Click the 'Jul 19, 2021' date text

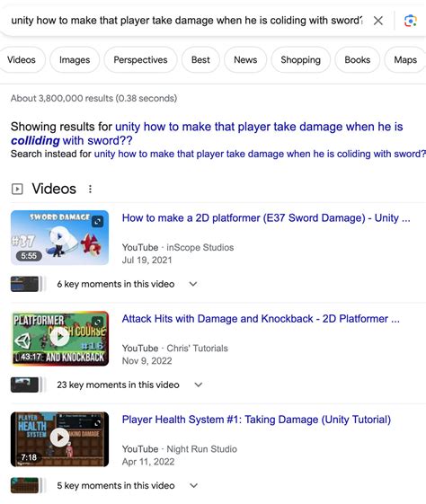pyautogui.click(x=146, y=260)
